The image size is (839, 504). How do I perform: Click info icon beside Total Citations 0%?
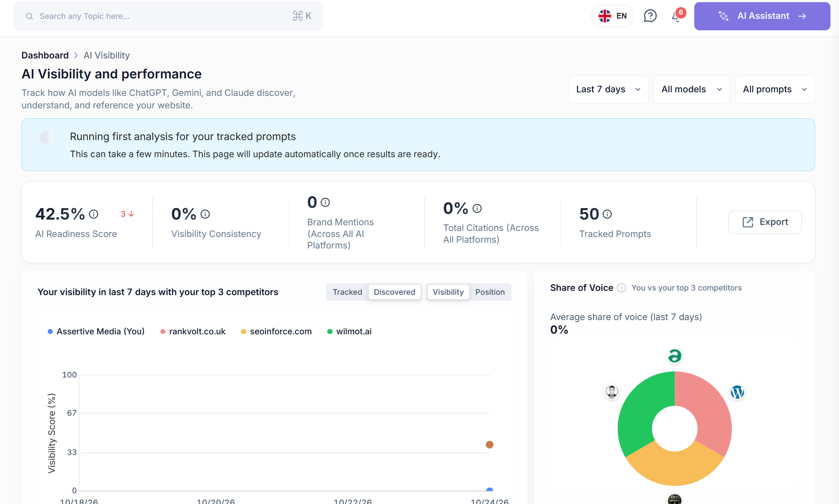coord(477,208)
